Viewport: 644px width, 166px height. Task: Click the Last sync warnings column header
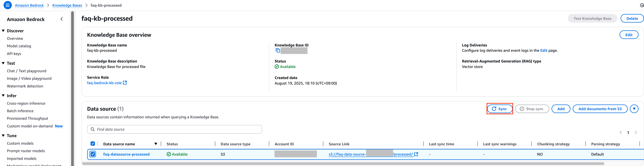point(500,144)
